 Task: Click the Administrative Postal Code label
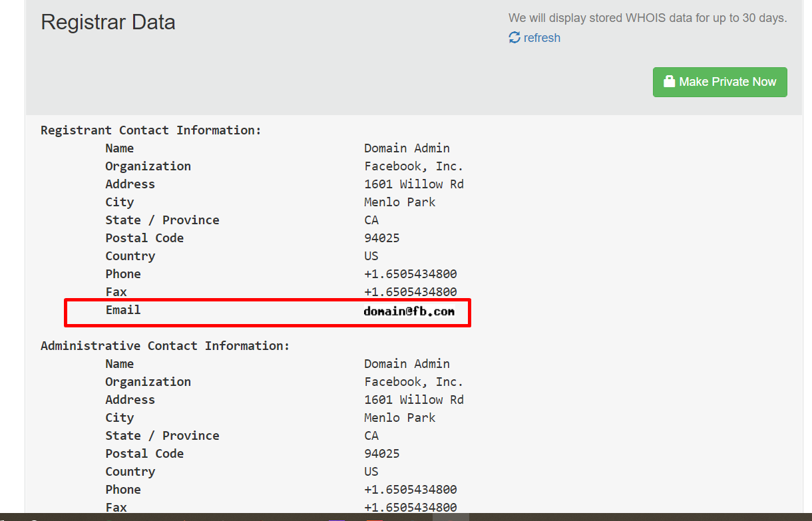[144, 454]
